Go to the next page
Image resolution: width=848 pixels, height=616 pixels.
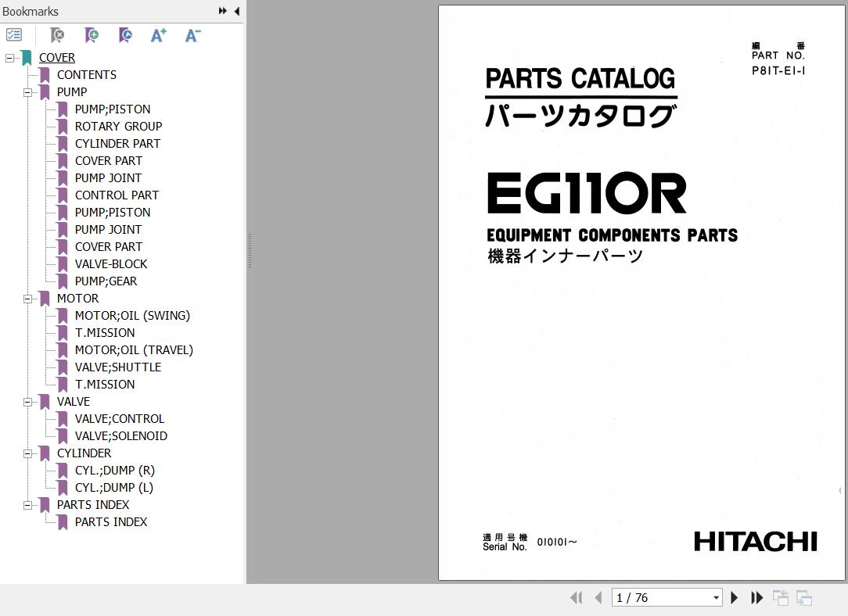tap(734, 597)
